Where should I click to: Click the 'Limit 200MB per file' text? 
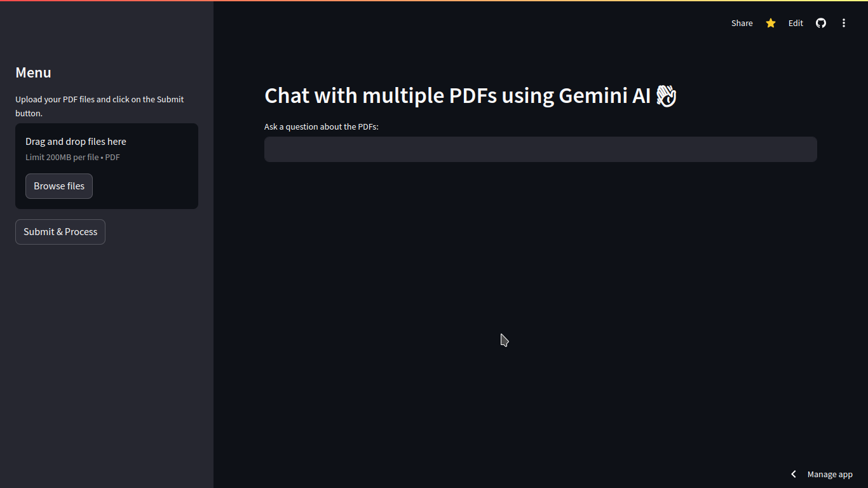click(x=72, y=158)
